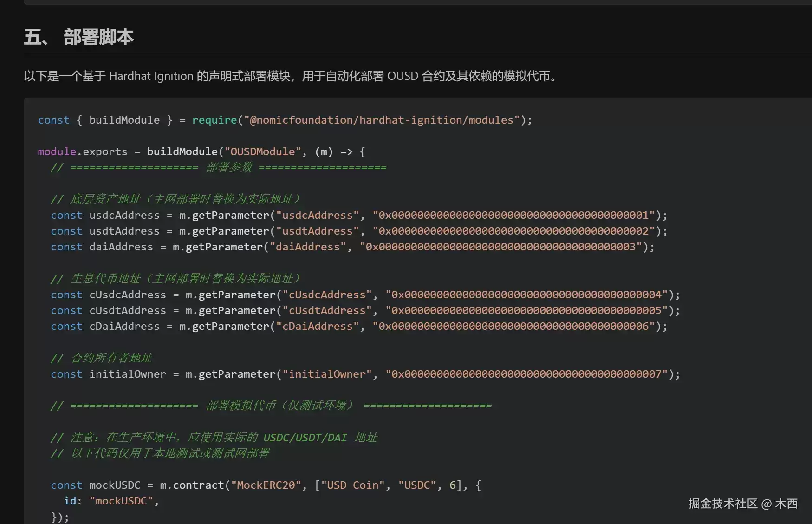Click the 生息代币地址 comment line
This screenshot has height=524, width=812.
175,279
